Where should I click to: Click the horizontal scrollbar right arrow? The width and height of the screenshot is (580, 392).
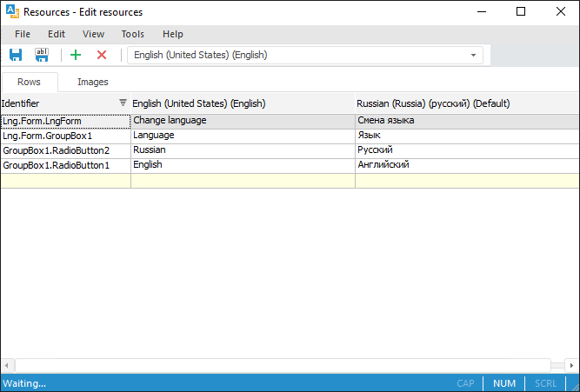pos(572,364)
